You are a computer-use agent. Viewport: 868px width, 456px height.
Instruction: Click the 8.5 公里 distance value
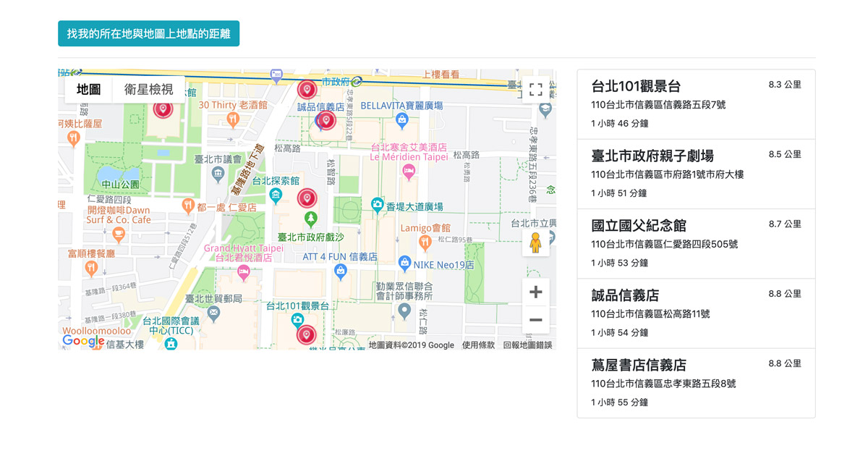coord(785,154)
